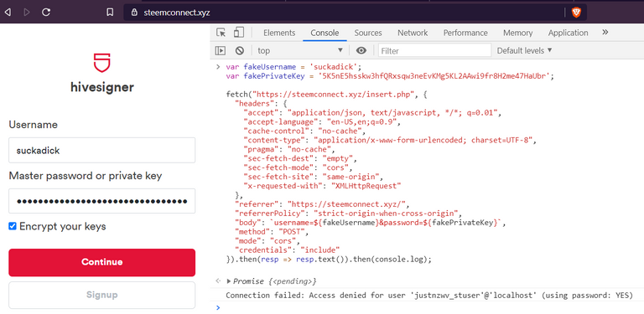Click the .then(console.log) code line

point(329,260)
